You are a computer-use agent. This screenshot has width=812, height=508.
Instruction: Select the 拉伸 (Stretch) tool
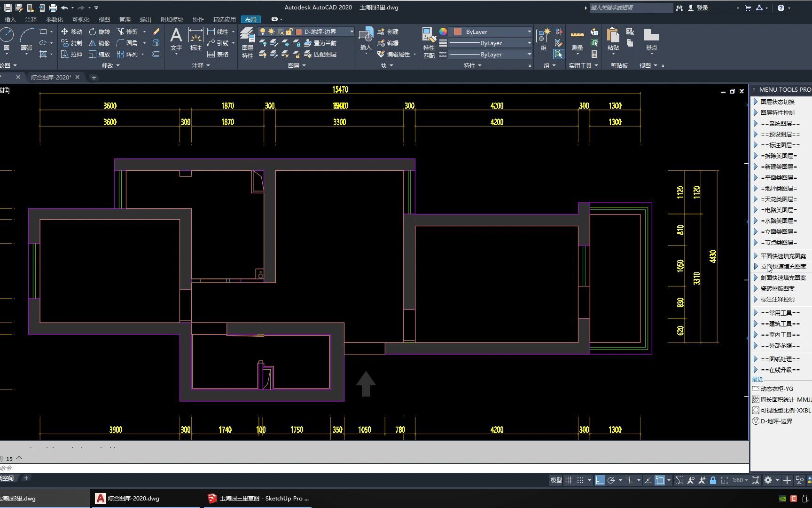[71, 54]
